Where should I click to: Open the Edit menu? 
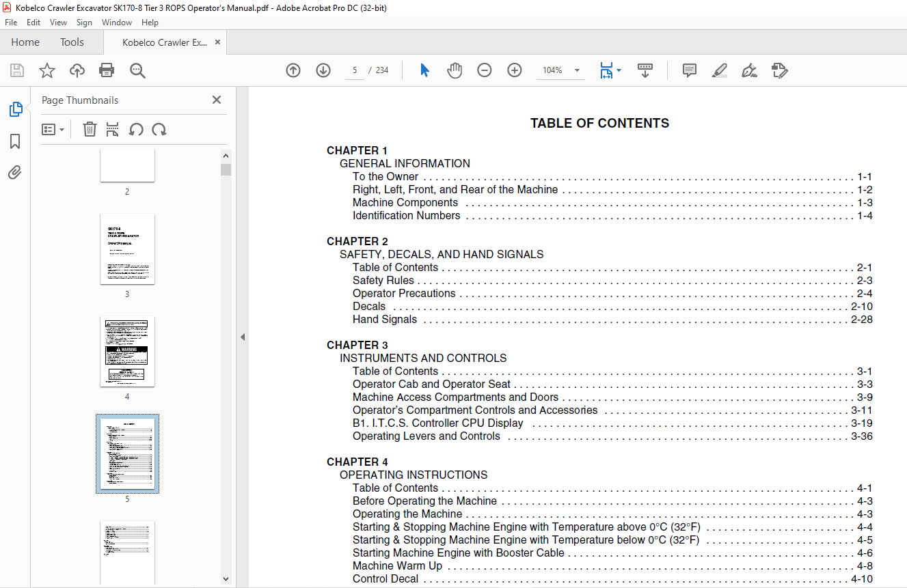pyautogui.click(x=33, y=23)
